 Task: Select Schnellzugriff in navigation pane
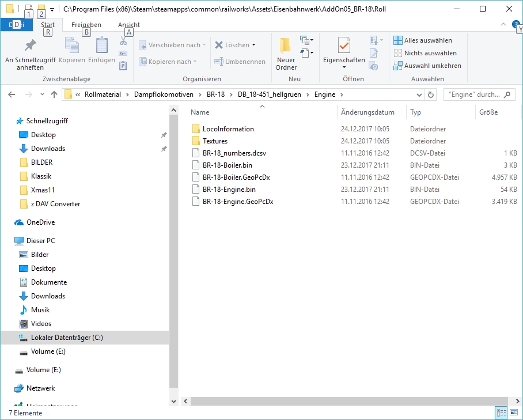tap(41, 121)
